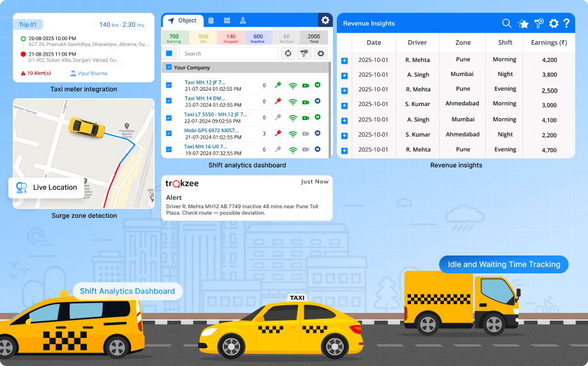
Task: Click the filter icon next to the object search box
Action: [x=304, y=54]
